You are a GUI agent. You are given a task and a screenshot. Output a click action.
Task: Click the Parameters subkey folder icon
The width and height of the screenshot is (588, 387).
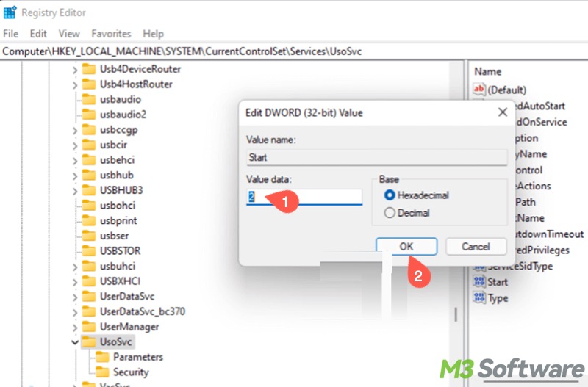[102, 357]
